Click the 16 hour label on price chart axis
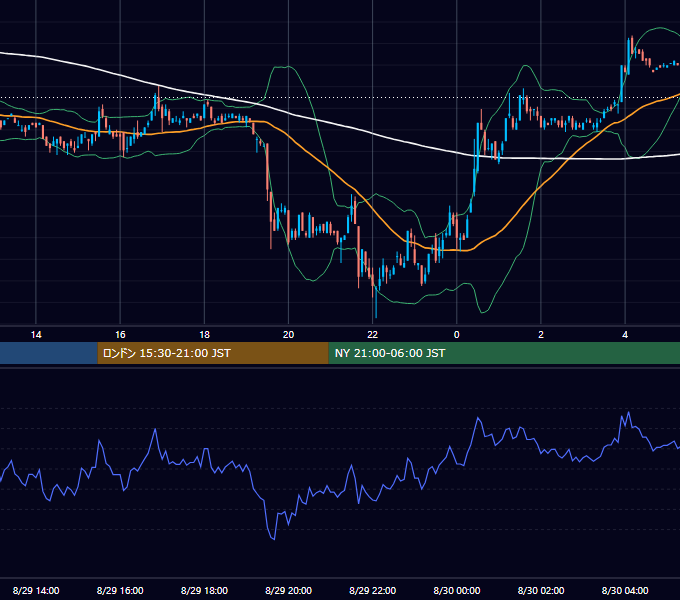 (x=120, y=335)
